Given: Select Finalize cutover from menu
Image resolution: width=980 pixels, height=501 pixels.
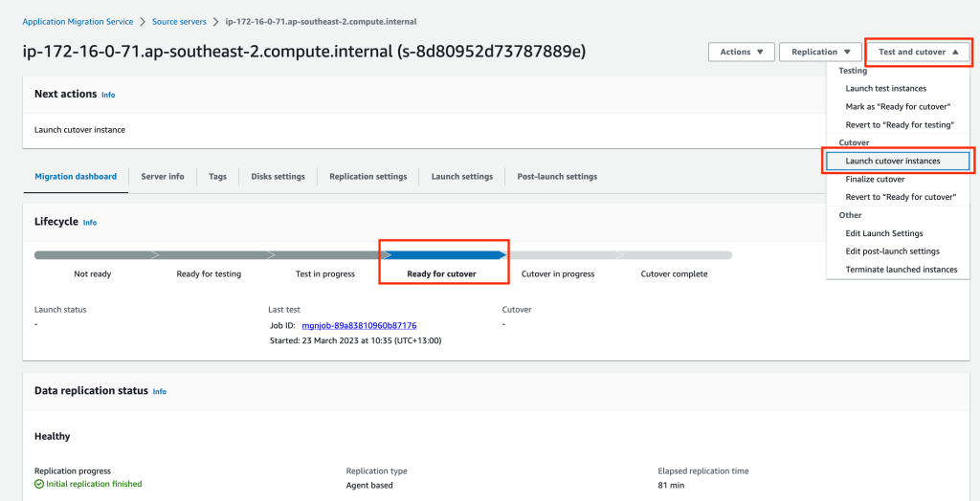Looking at the screenshot, I should coord(875,179).
